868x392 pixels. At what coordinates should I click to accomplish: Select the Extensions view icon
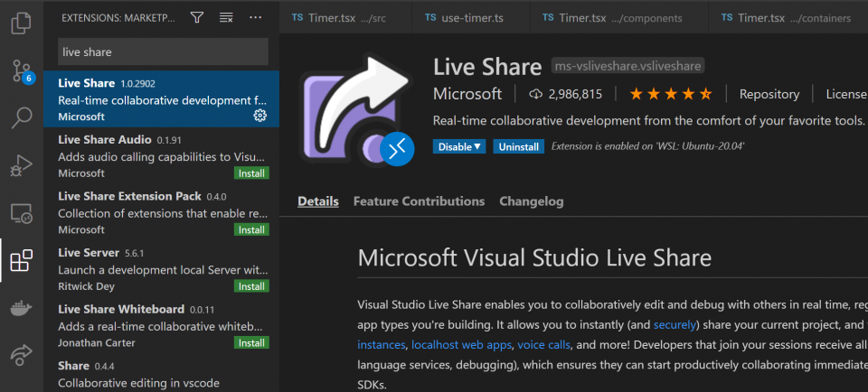[x=22, y=260]
